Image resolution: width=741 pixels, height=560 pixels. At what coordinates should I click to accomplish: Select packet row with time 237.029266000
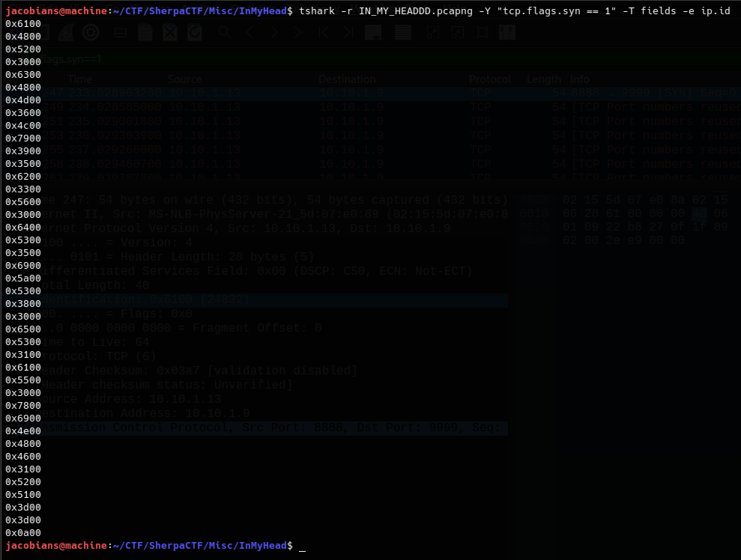point(390,150)
